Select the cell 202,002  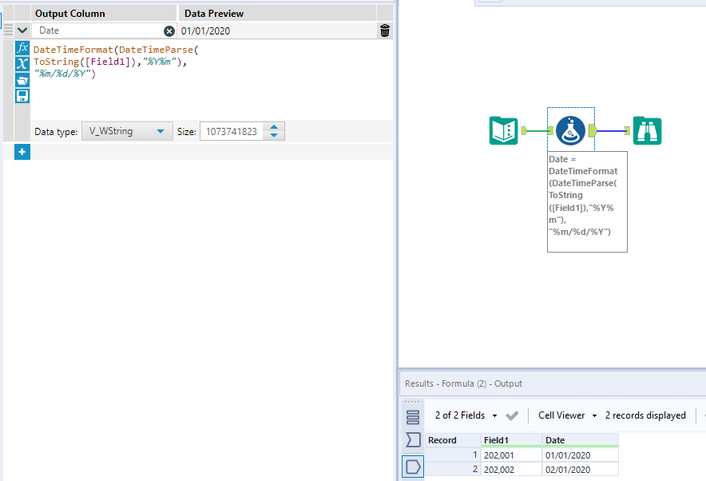coord(511,469)
